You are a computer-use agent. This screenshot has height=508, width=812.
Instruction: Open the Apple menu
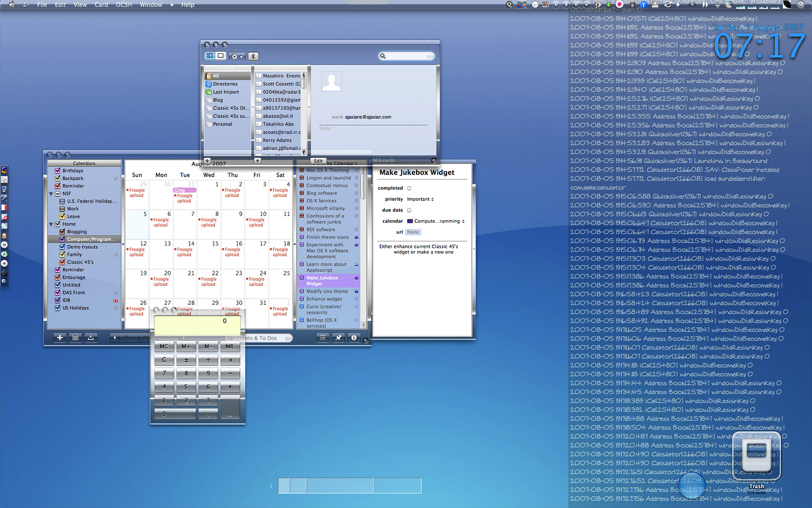12,5
